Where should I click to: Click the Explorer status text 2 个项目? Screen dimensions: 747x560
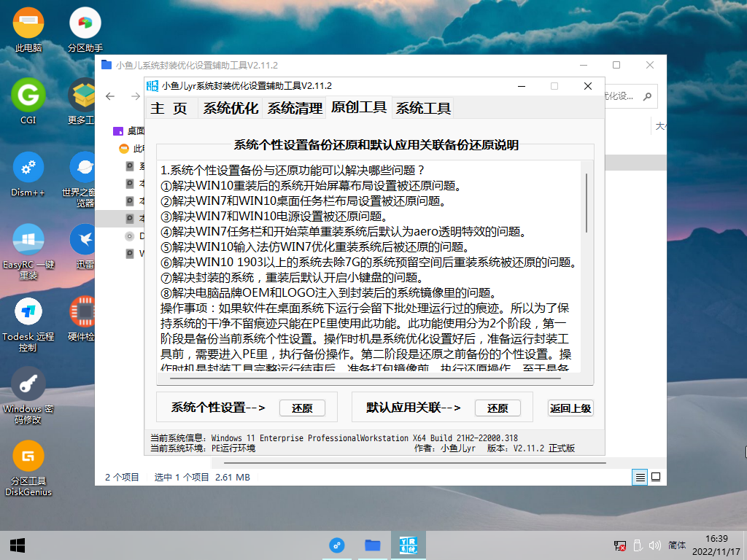point(122,477)
